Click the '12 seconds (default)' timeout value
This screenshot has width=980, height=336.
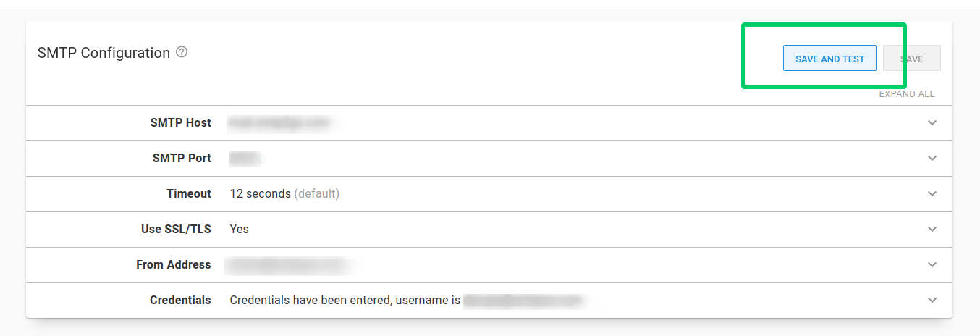[x=284, y=194]
